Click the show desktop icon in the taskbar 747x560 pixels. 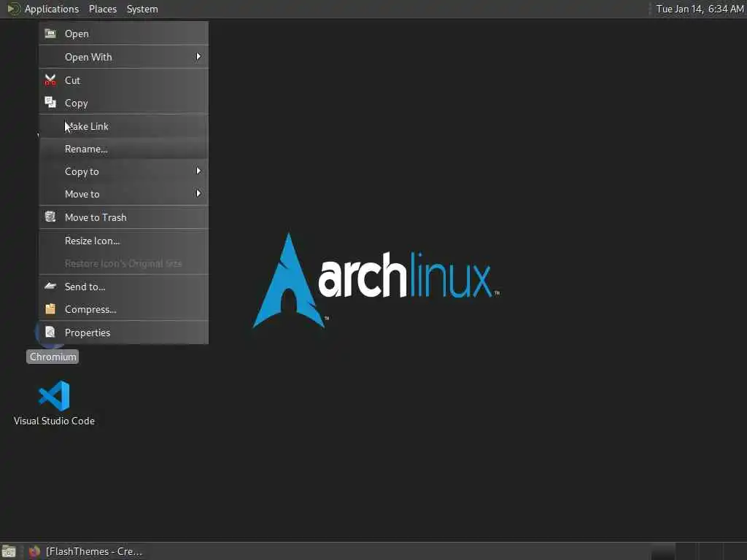pos(9,551)
